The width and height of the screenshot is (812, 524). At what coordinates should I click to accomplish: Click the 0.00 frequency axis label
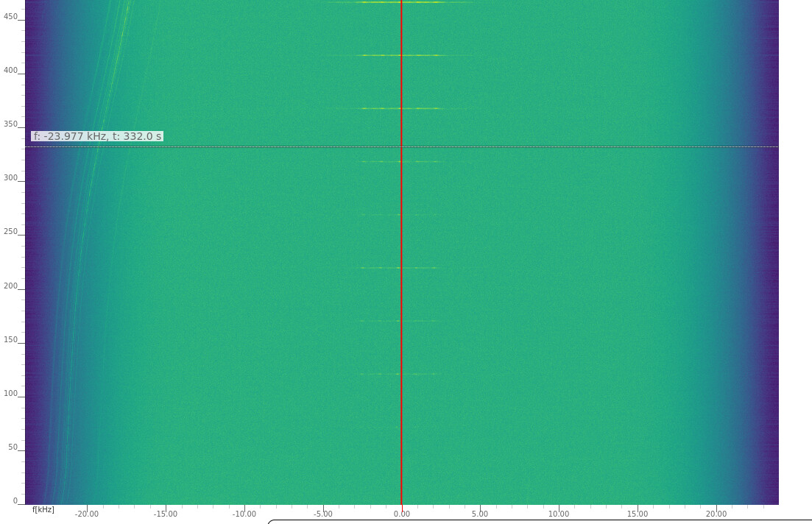click(401, 514)
